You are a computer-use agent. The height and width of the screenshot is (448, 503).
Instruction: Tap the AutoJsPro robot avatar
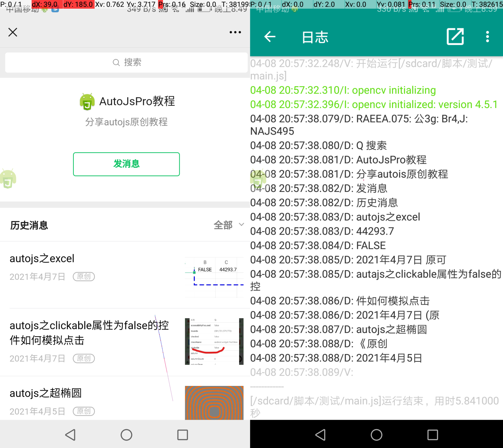tap(87, 101)
